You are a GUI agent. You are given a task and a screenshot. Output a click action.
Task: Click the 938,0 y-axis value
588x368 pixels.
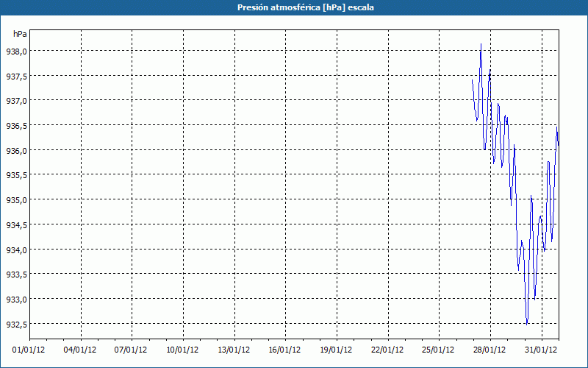[16, 52]
